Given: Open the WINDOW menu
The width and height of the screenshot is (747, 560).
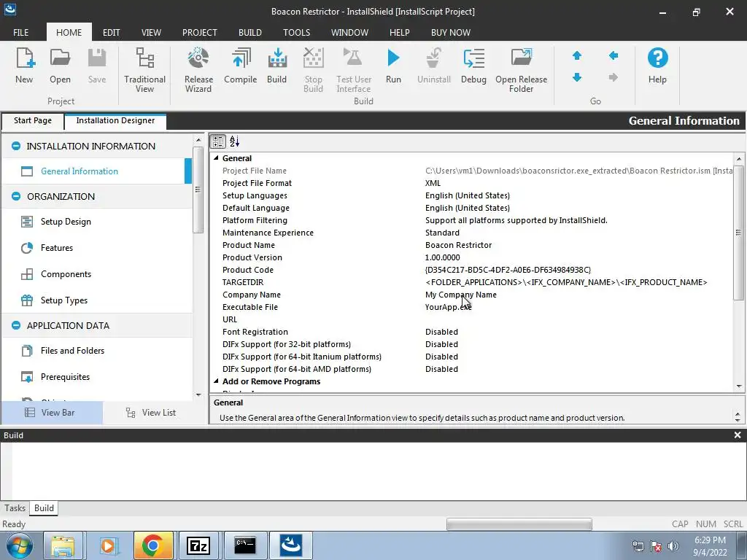Looking at the screenshot, I should coord(349,32).
